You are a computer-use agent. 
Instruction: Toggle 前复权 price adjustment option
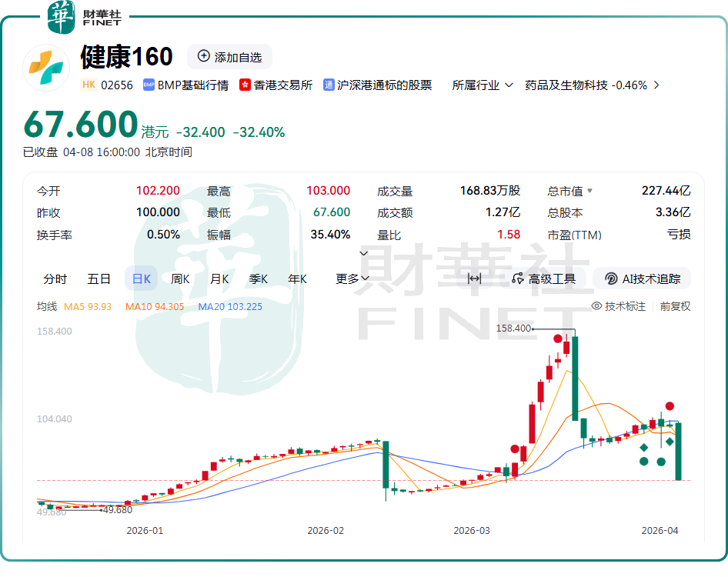pyautogui.click(x=675, y=306)
